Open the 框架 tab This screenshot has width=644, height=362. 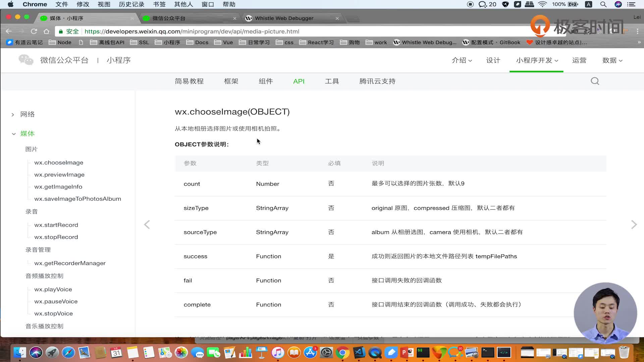pos(231,81)
